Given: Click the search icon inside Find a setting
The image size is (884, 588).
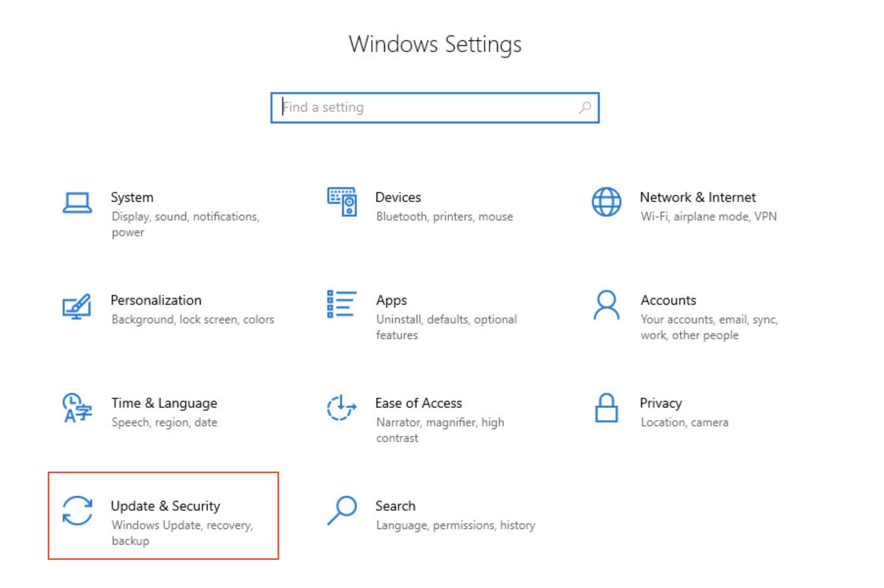Looking at the screenshot, I should coord(583,107).
